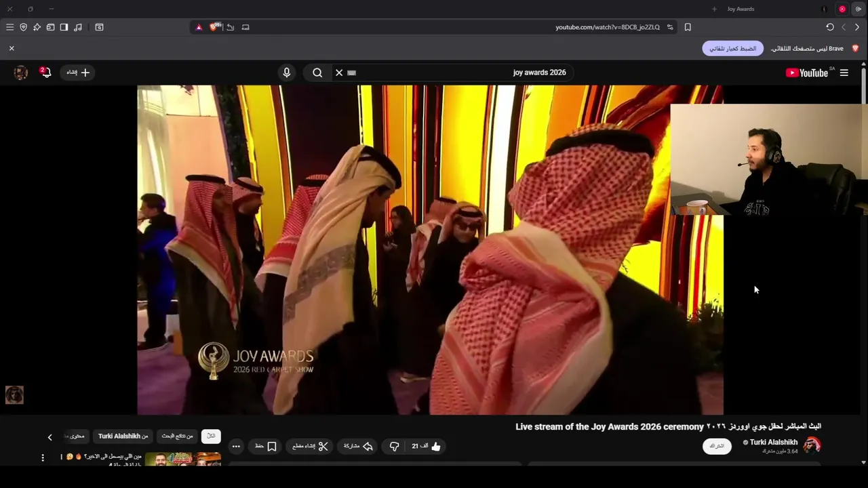Viewport: 868px width, 488px height.
Task: Go to YouTube home via logo
Action: [807, 73]
